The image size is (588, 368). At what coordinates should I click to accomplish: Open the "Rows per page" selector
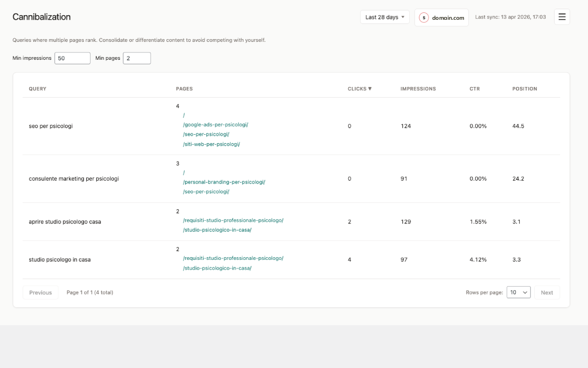point(518,292)
